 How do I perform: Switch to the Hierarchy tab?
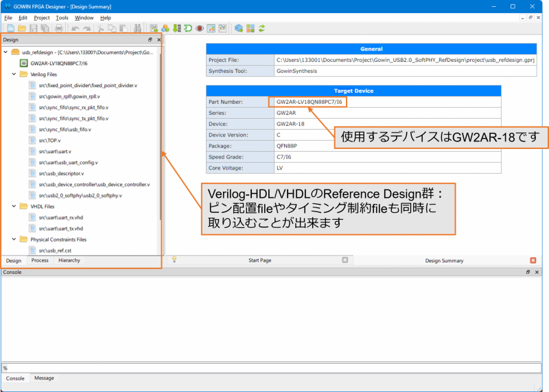coord(69,260)
